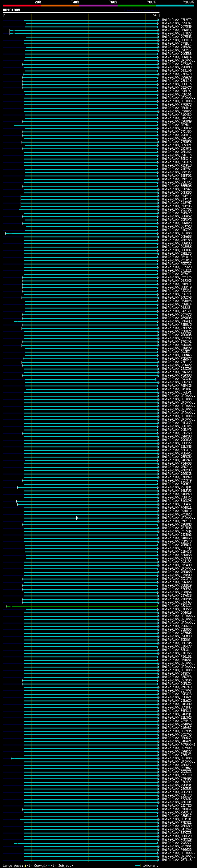Select the UniRef100_Q3HS46 label
The image size is (197, 868).
click(177, 189)
